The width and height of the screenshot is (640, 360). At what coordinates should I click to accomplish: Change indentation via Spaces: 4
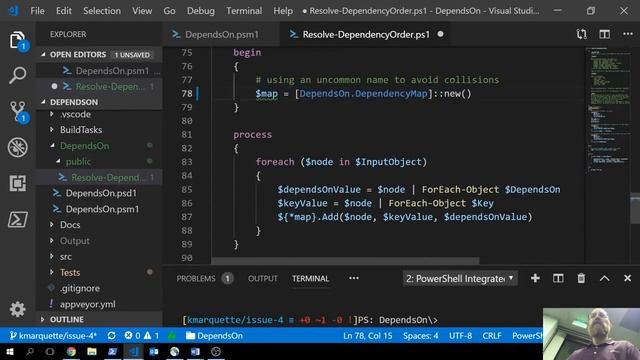[x=420, y=336]
